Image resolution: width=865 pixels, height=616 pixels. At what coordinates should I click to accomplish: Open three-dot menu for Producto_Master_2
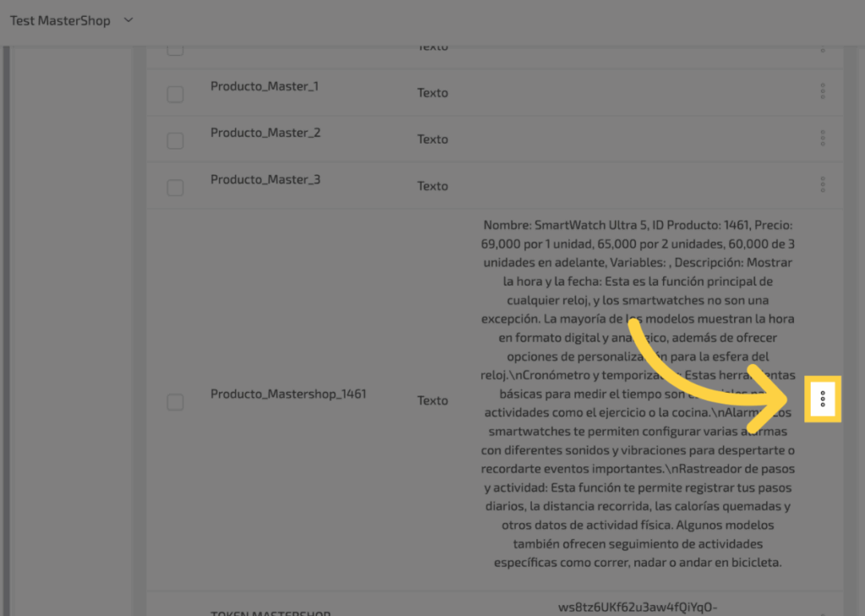coord(822,138)
